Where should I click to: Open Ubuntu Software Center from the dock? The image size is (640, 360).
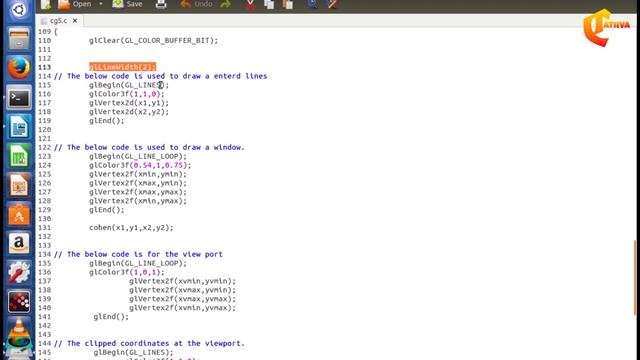19,215
